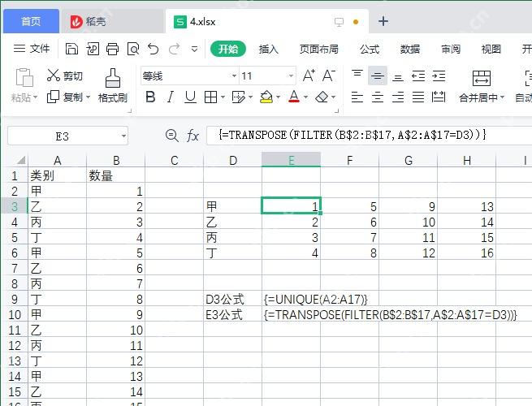Viewport: 532px width, 406px height.
Task: Align text to top
Action: 357,74
